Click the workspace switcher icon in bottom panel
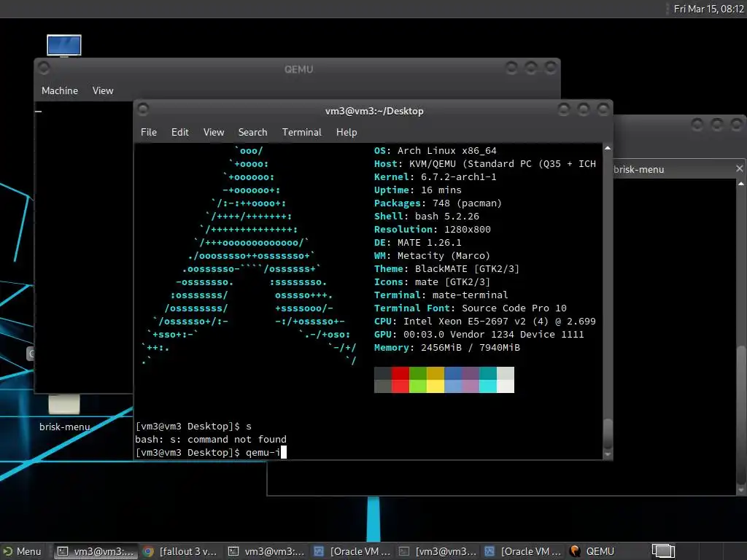Image resolution: width=747 pixels, height=560 pixels. [x=663, y=551]
